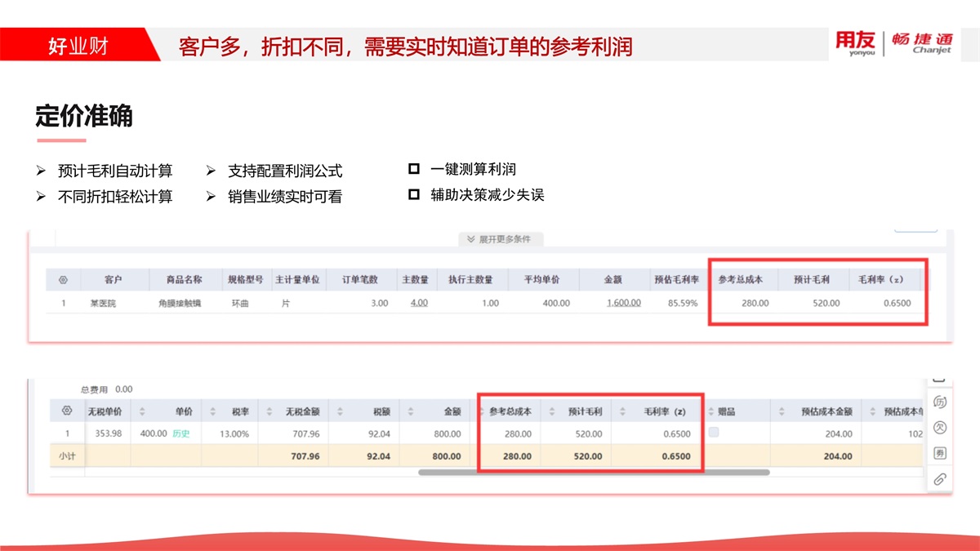This screenshot has width=980, height=551.
Task: Open column settings gear in lower table
Action: point(67,411)
